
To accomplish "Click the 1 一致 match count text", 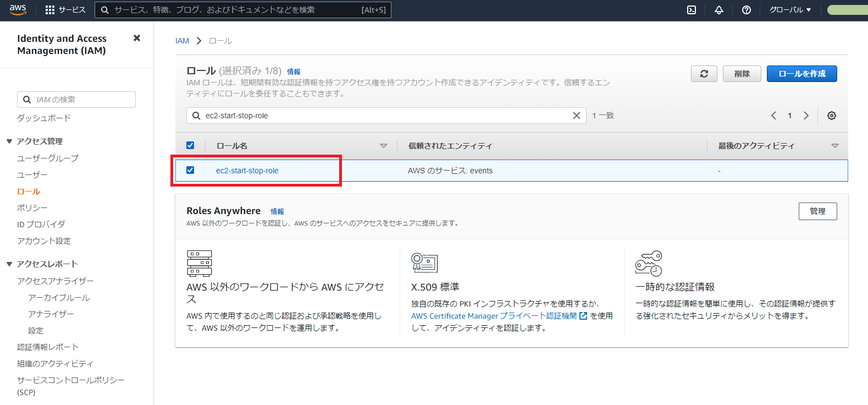I will [603, 116].
